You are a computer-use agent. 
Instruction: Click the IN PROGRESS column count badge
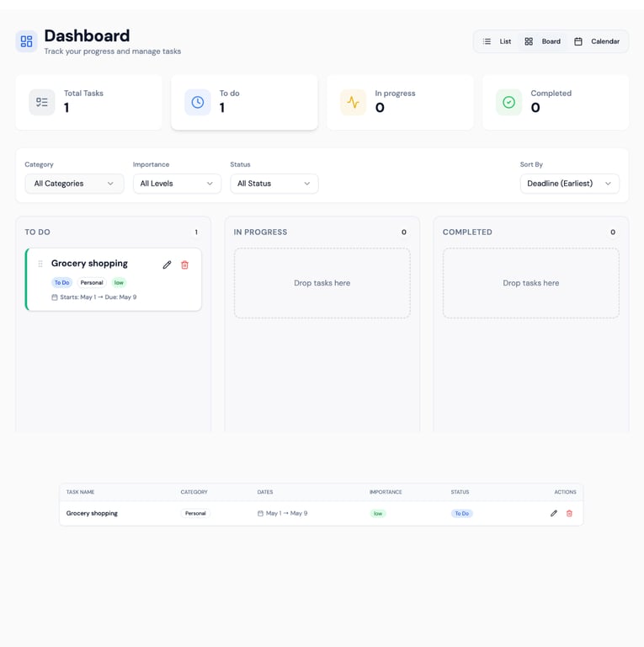[x=404, y=232]
